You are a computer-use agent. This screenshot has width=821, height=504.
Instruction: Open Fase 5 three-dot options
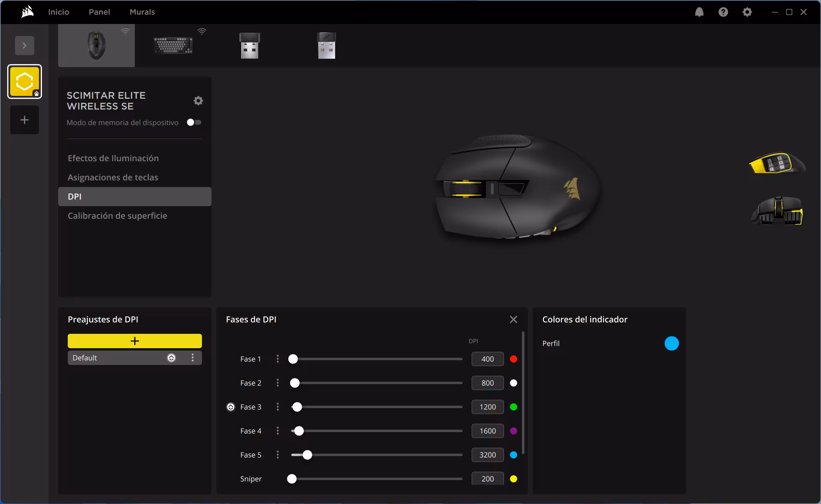tap(278, 455)
